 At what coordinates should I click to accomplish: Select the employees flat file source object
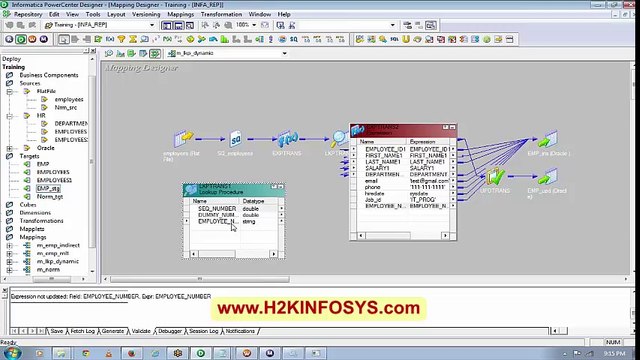pyautogui.click(x=183, y=139)
